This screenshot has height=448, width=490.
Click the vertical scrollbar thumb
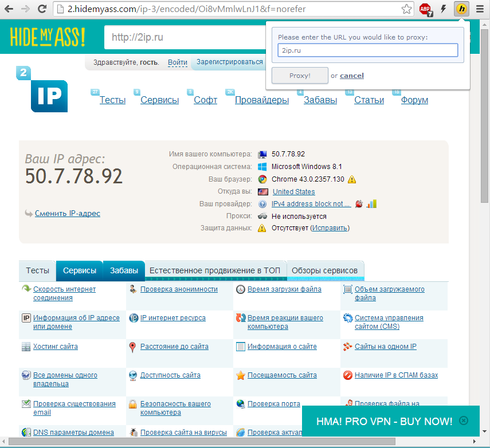[484, 116]
